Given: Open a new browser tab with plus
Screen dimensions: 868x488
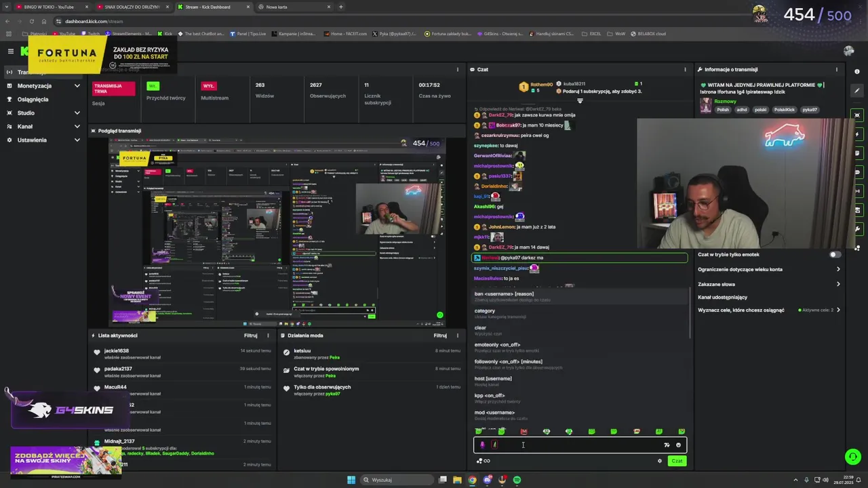Looking at the screenshot, I should (340, 7).
